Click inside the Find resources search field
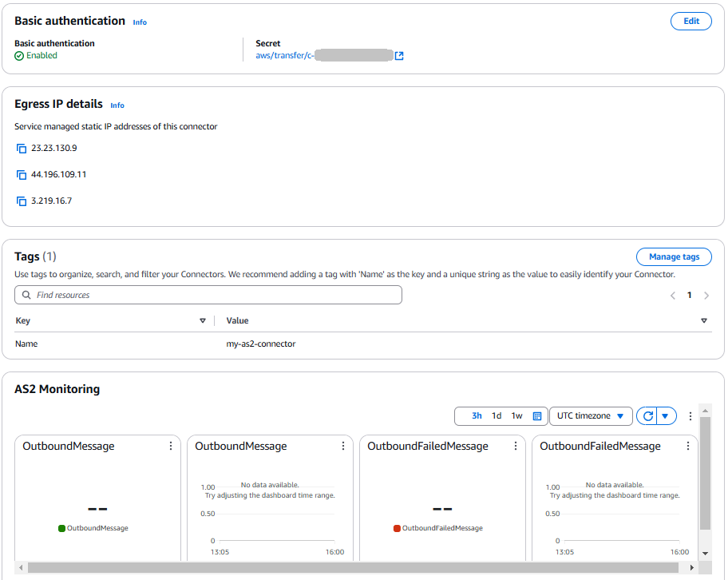728x580 pixels. (x=160, y=295)
